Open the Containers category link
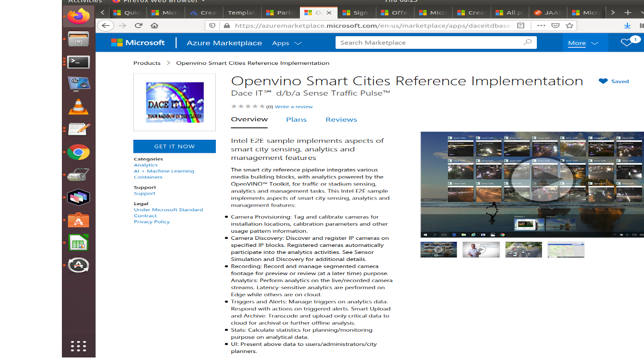Viewport: 644px width, 362px height. click(148, 177)
